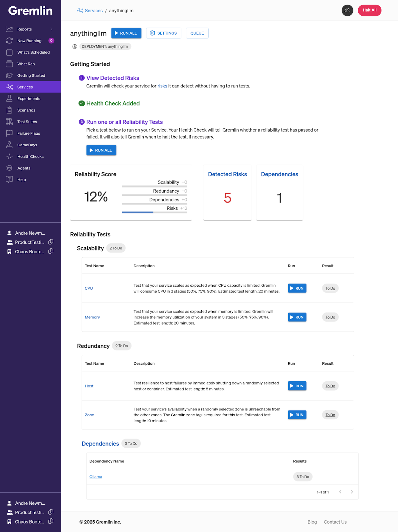
Task: Open the Zone test link
Action: pos(89,415)
